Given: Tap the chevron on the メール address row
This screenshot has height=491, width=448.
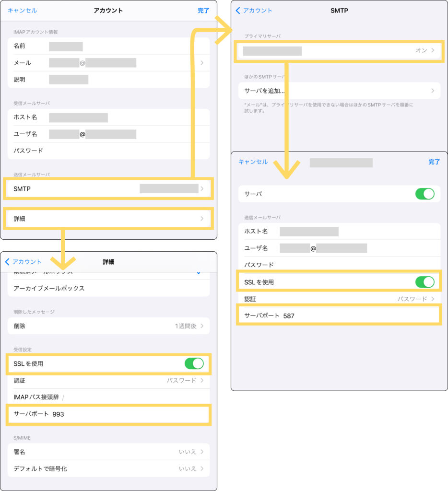Looking at the screenshot, I should [202, 63].
